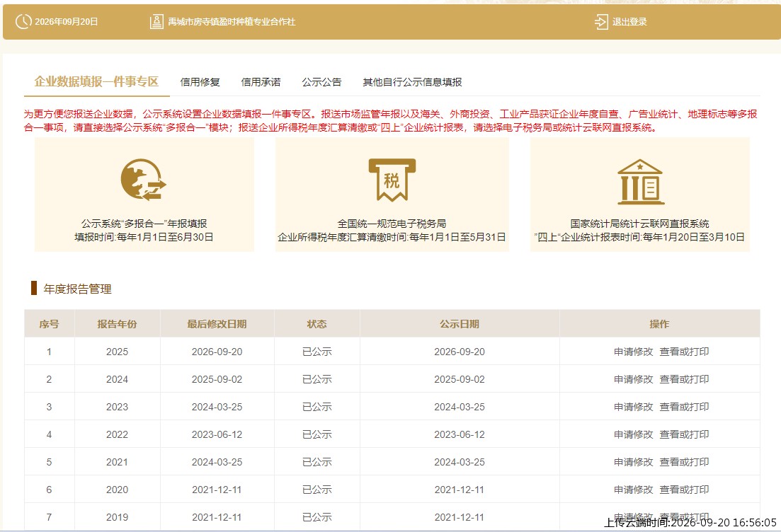Viewport: 781px width, 532px height.
Task: Select the 企业数据填报一件事专区 tab
Action: click(96, 81)
